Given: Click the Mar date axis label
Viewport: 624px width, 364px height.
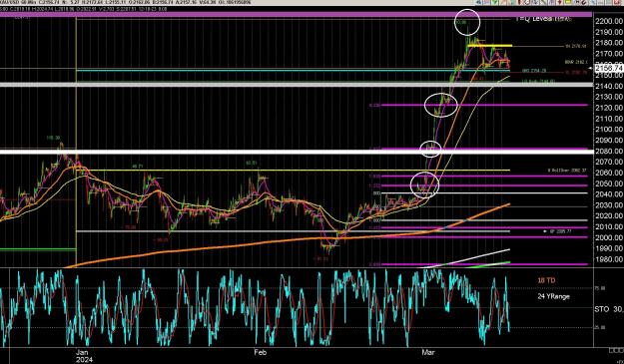Looking at the screenshot, I should click(428, 352).
